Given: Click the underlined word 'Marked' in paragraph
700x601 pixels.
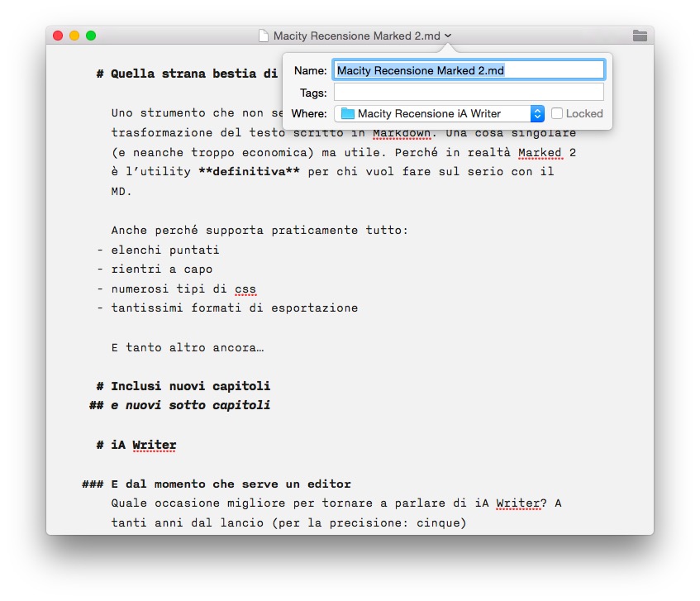Looking at the screenshot, I should tap(540, 153).
